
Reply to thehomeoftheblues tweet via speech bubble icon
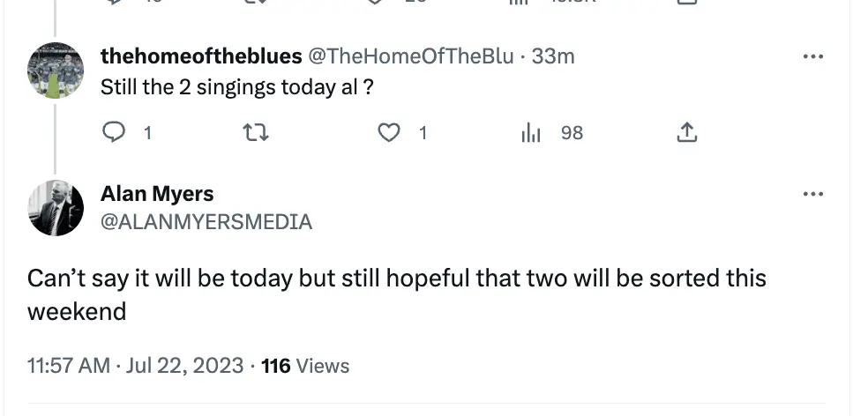[x=115, y=133]
